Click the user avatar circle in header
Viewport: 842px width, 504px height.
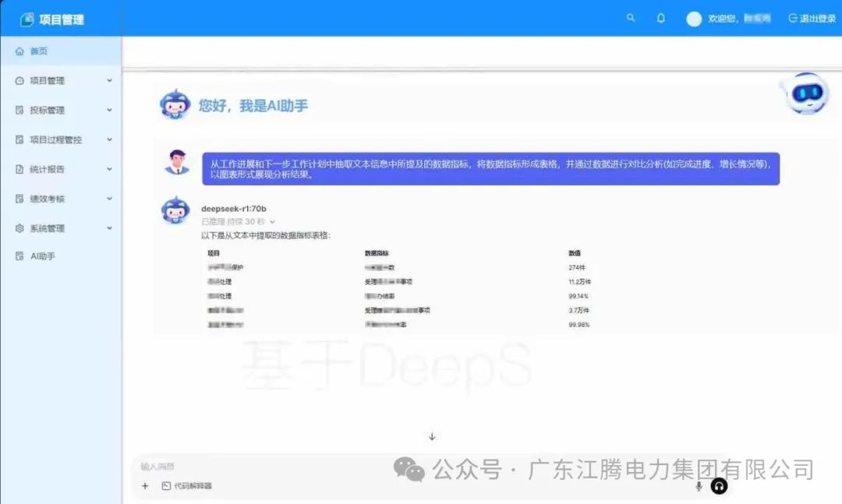(694, 19)
